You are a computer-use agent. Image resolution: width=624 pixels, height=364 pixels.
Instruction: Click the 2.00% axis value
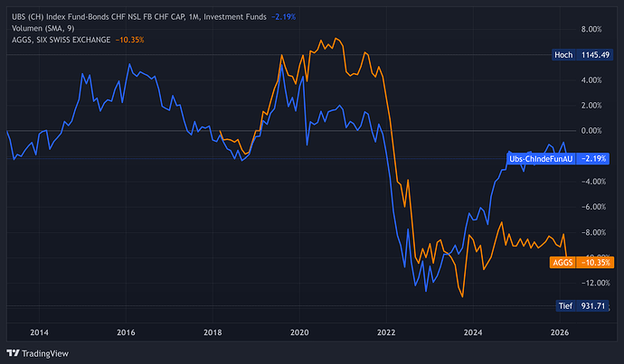(x=591, y=106)
